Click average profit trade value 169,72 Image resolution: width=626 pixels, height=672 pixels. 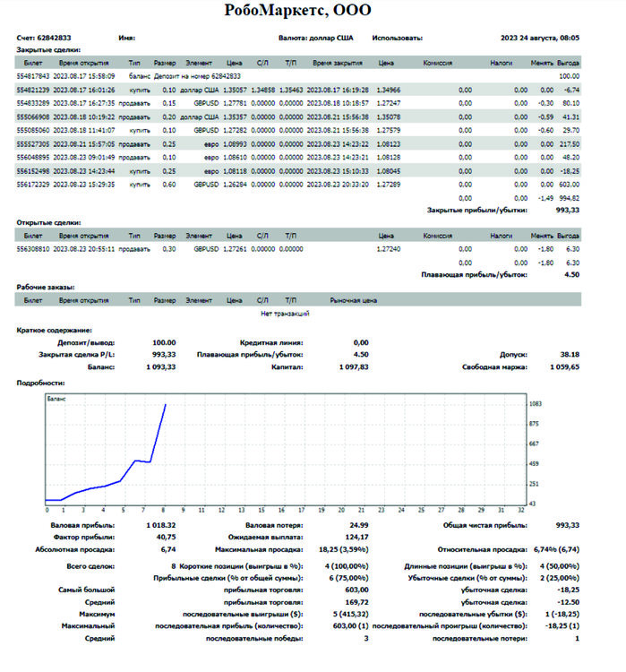(357, 602)
